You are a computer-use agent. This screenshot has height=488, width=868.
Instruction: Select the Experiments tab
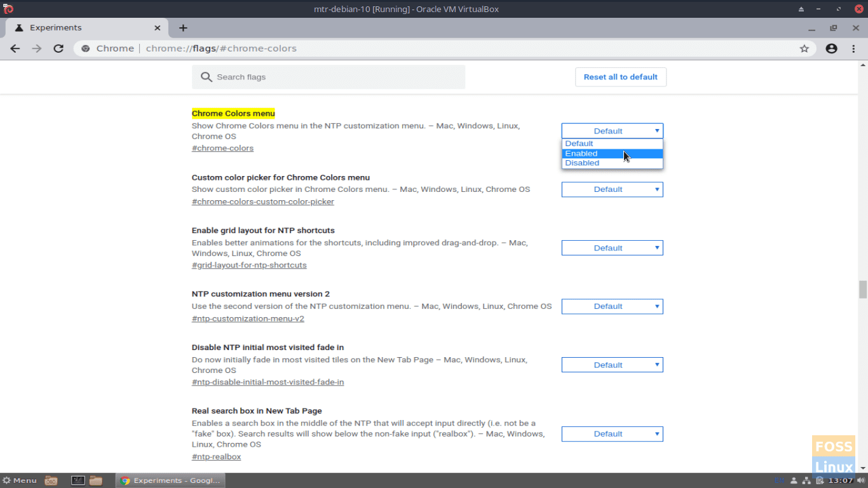click(87, 28)
